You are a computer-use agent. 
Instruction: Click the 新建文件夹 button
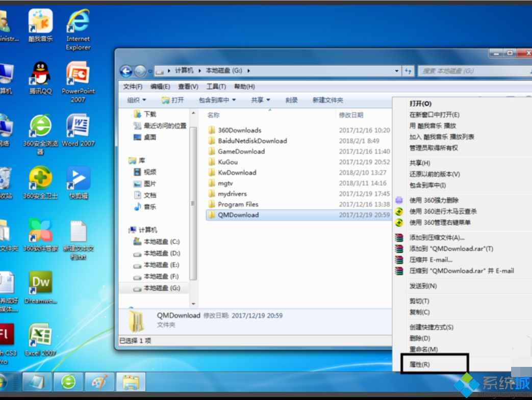(328, 100)
